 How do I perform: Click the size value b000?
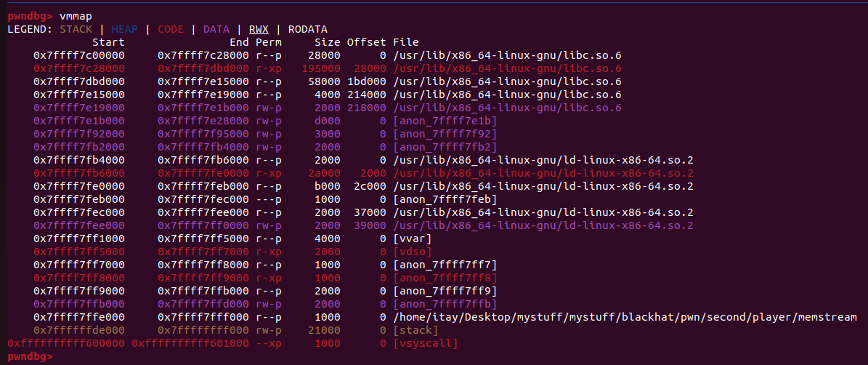point(328,186)
